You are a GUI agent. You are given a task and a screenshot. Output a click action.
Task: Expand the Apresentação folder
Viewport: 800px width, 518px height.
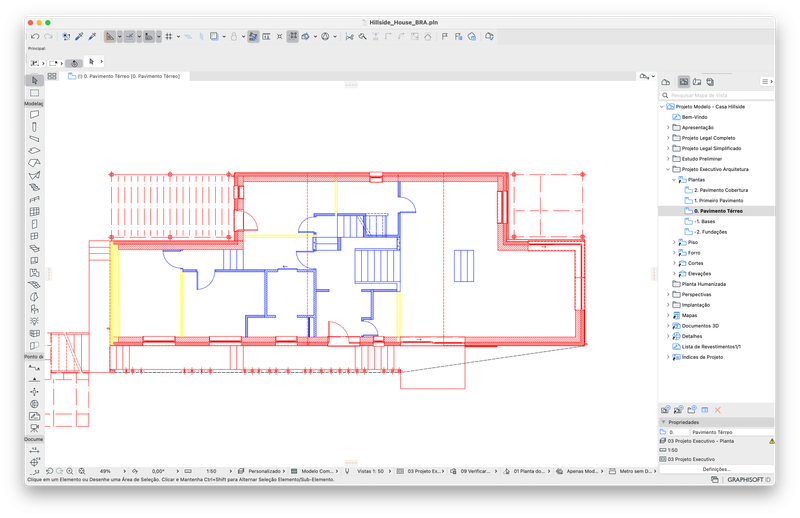click(668, 128)
